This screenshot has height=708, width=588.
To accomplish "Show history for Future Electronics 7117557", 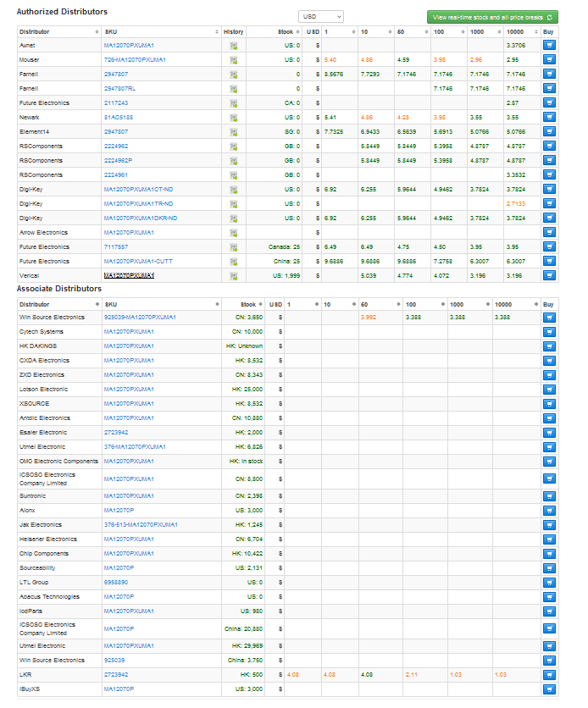I will click(234, 247).
